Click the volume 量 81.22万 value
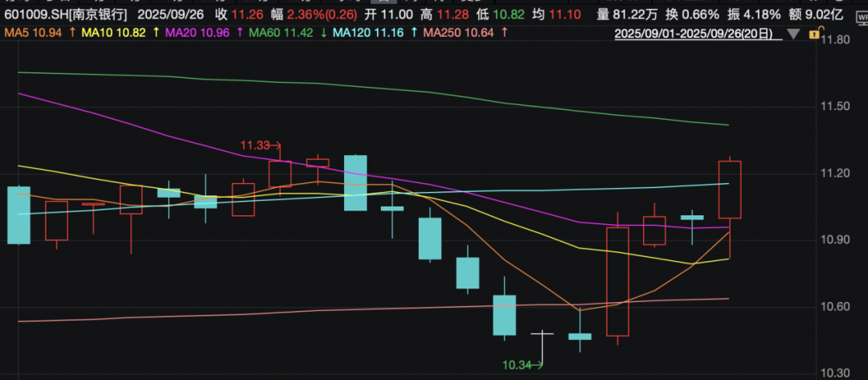The height and width of the screenshot is (380, 868). click(627, 14)
